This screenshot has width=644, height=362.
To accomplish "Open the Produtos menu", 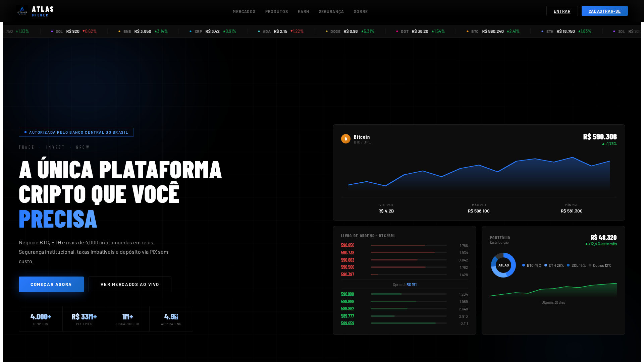I will click(x=277, y=11).
